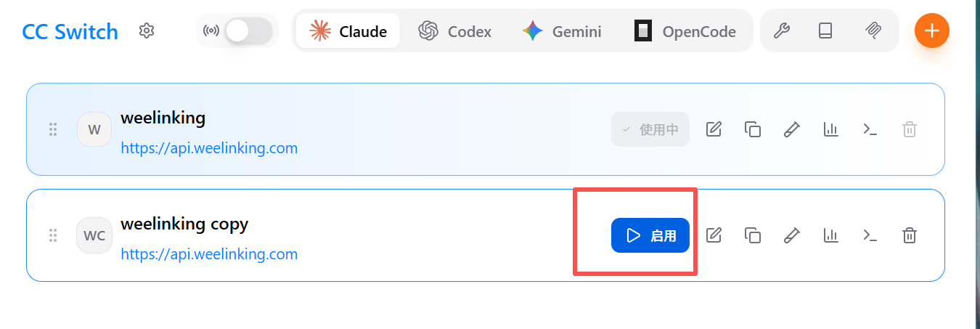This screenshot has width=980, height=329.
Task: Open the OpenCode tab
Action: point(685,31)
